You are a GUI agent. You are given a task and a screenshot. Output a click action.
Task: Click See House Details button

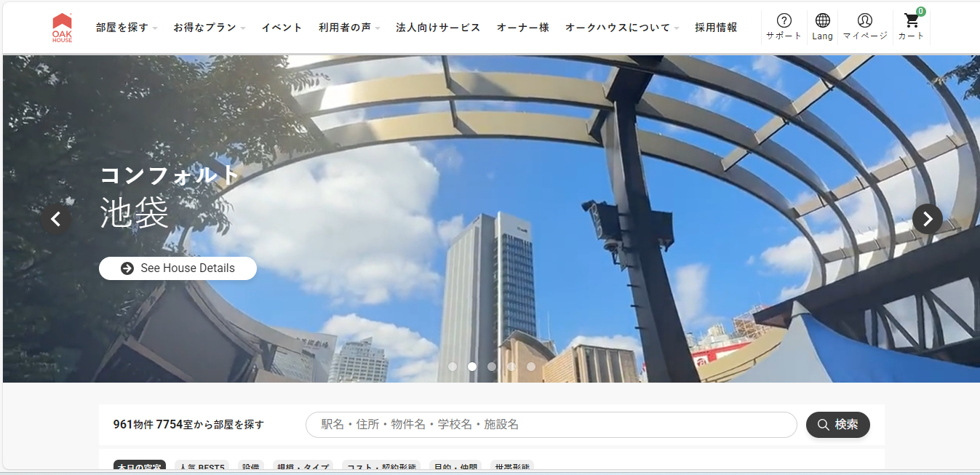(178, 268)
